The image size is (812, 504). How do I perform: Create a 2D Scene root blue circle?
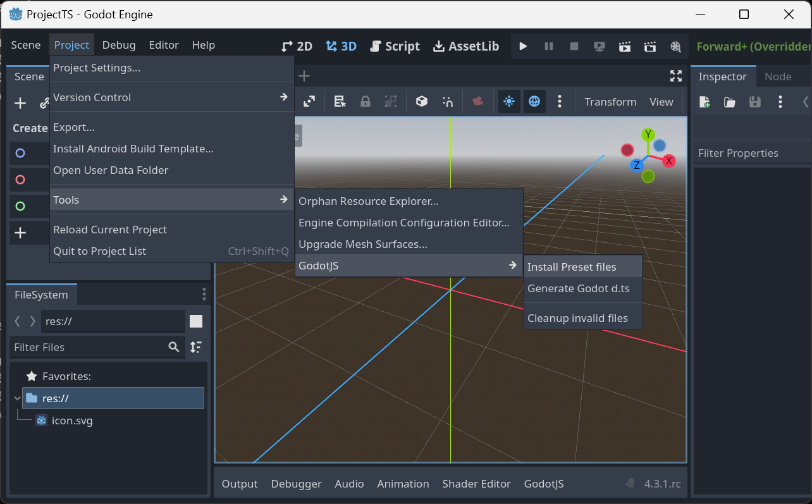20,153
